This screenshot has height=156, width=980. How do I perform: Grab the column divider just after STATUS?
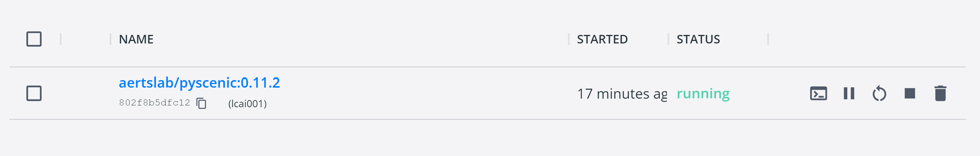(768, 39)
